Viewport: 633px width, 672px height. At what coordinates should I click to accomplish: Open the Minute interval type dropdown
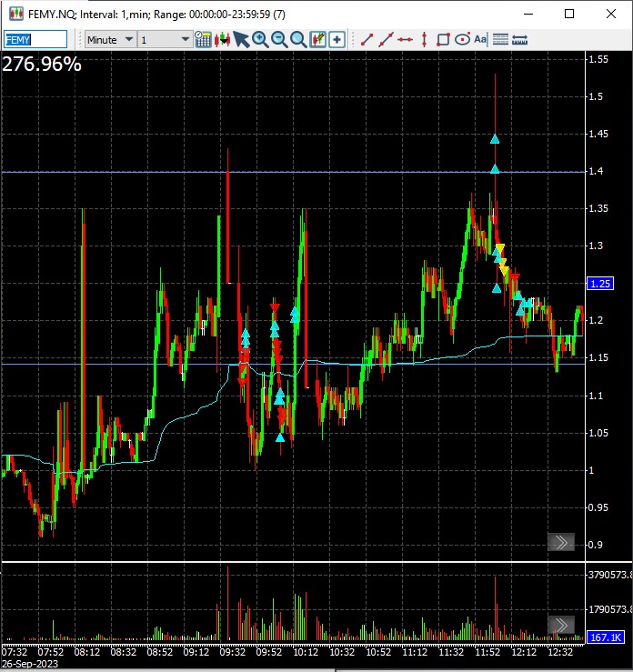(111, 40)
